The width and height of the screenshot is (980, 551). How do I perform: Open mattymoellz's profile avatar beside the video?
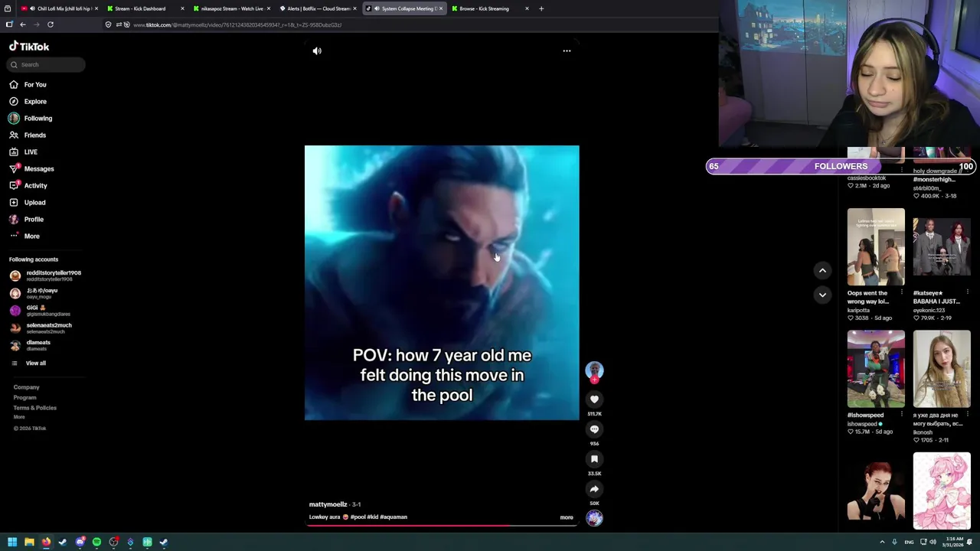tap(594, 370)
